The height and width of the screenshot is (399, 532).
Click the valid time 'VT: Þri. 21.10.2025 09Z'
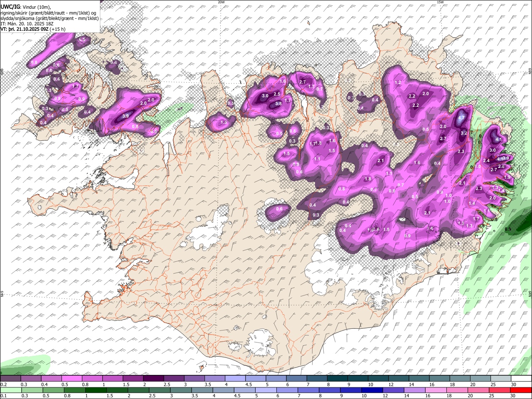coord(25,29)
